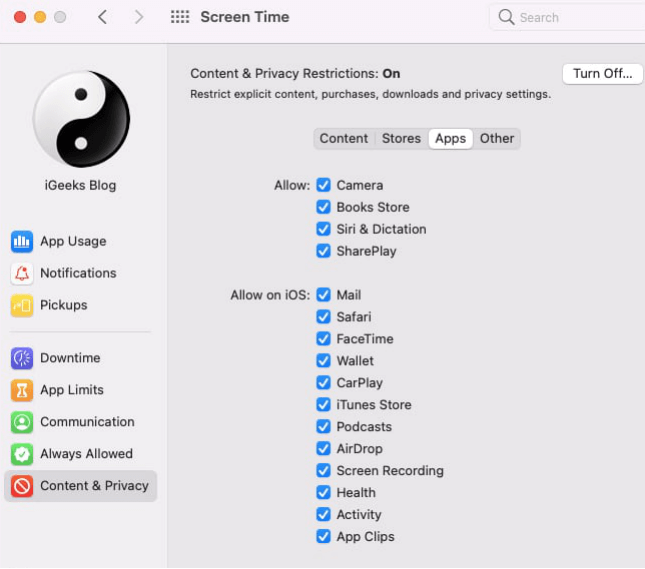Toggle the Activity checkbox
This screenshot has height=569, width=645.
pyautogui.click(x=323, y=514)
